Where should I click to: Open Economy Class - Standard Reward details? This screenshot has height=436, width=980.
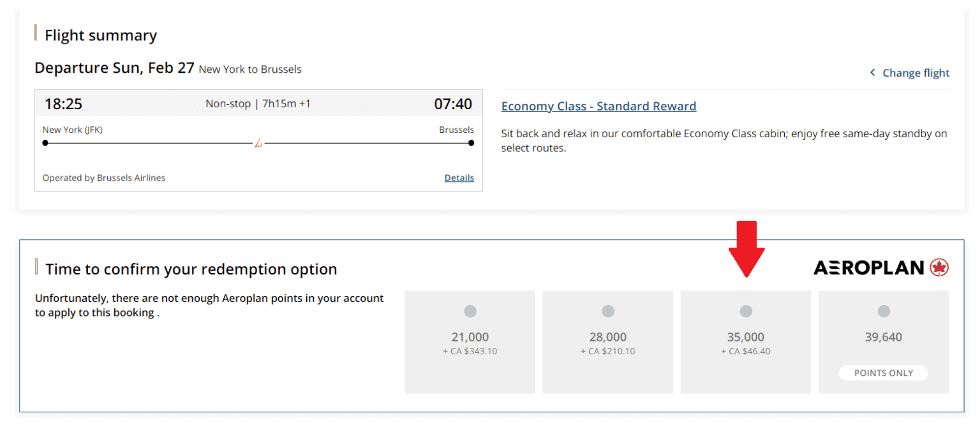coord(598,106)
